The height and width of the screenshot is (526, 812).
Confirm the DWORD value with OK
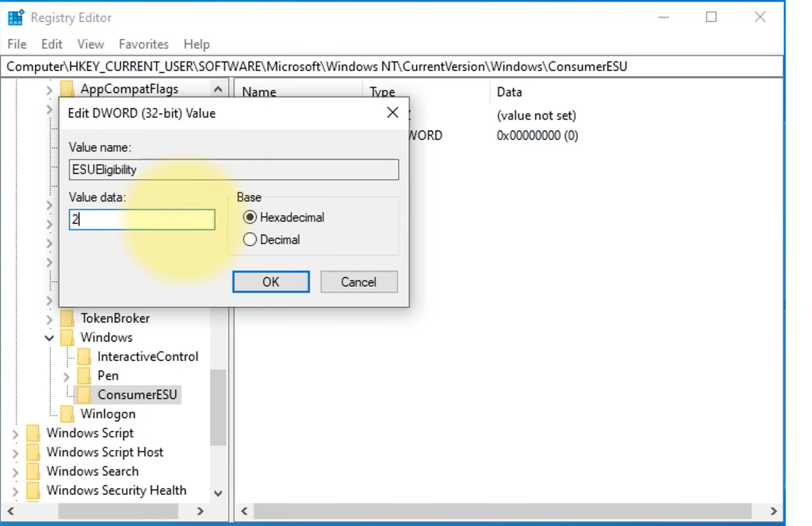pos(270,282)
